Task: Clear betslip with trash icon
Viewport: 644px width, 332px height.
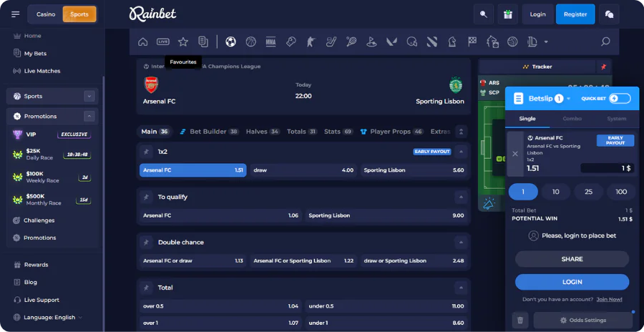Action: point(520,320)
